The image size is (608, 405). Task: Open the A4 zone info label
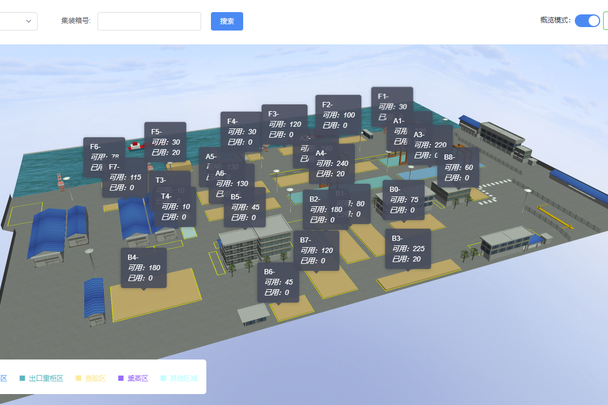click(x=332, y=164)
